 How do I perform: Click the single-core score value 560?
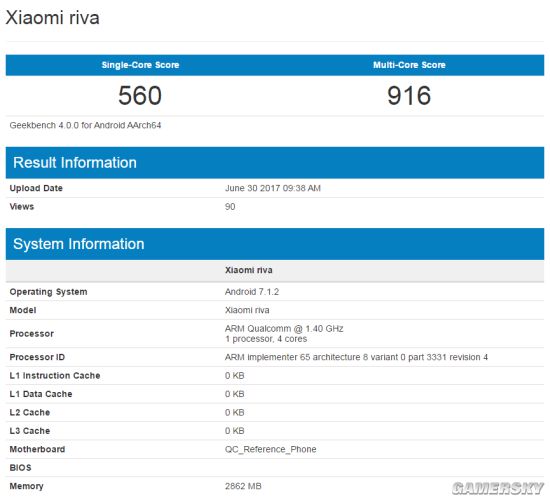tap(140, 95)
